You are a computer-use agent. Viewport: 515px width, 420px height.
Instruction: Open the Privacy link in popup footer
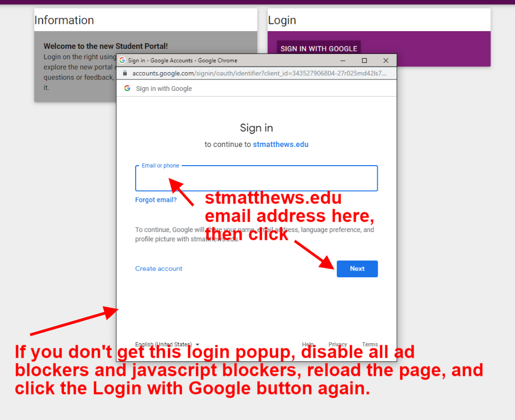click(338, 344)
